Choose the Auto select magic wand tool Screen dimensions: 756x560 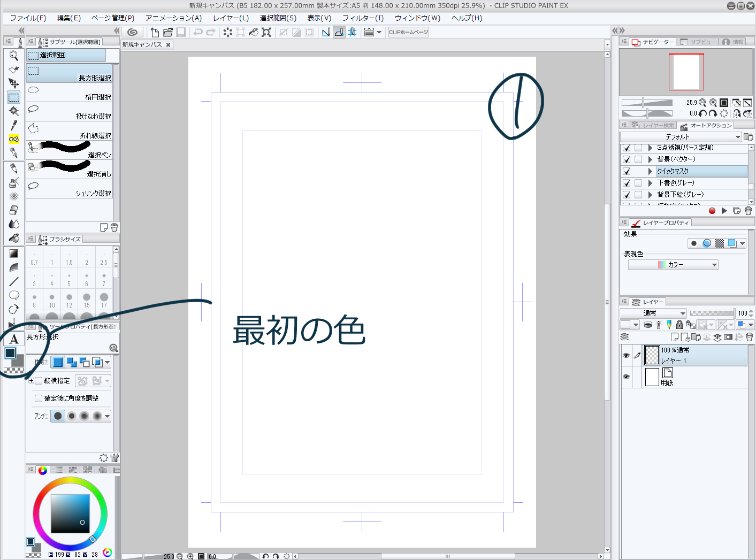coord(14,111)
